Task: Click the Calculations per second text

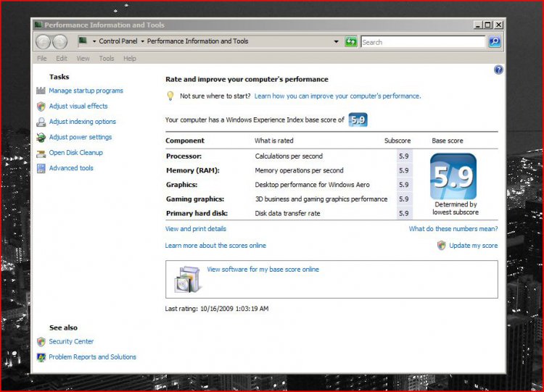Action: tap(289, 157)
